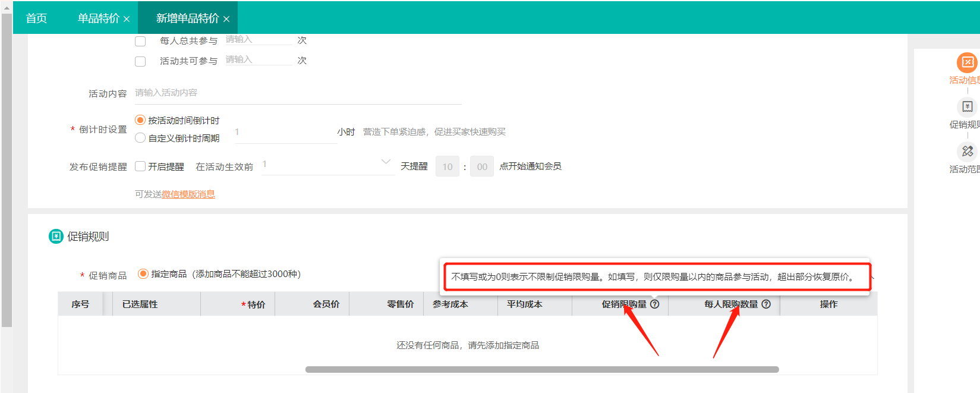
Task: Click help icon beside 促销限购量 column
Action: point(654,304)
